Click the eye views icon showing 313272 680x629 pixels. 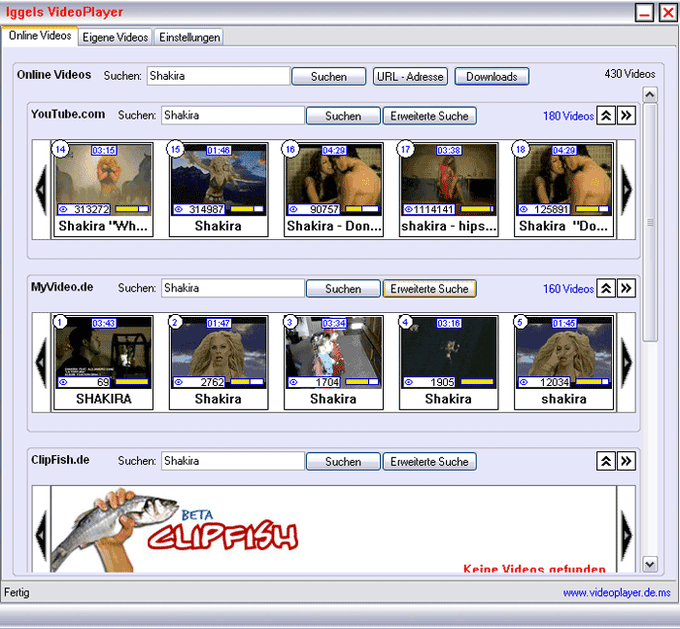pos(63,210)
